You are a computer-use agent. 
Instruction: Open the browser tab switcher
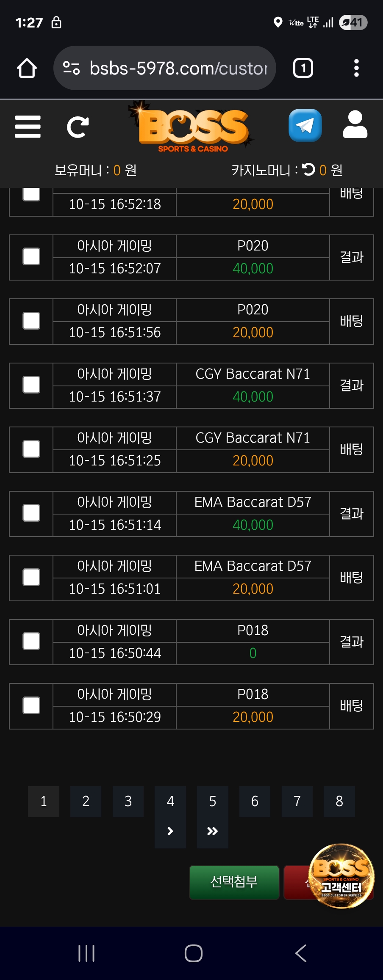point(303,68)
